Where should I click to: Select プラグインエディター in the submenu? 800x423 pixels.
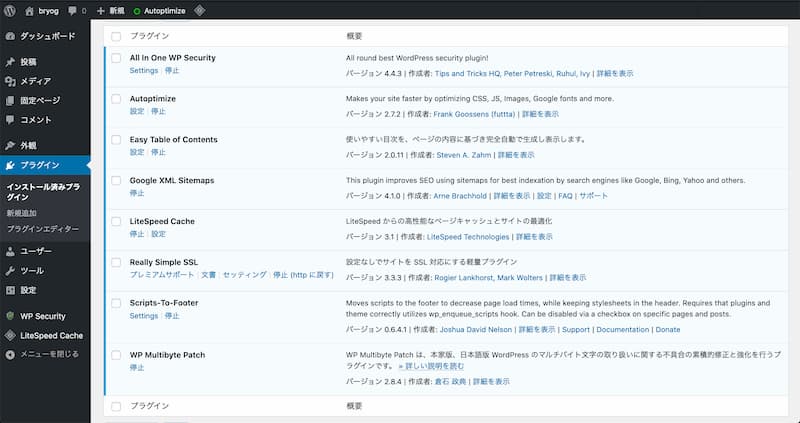click(x=43, y=229)
